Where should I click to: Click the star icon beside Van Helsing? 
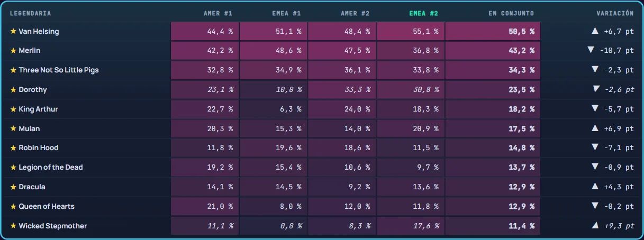point(13,31)
